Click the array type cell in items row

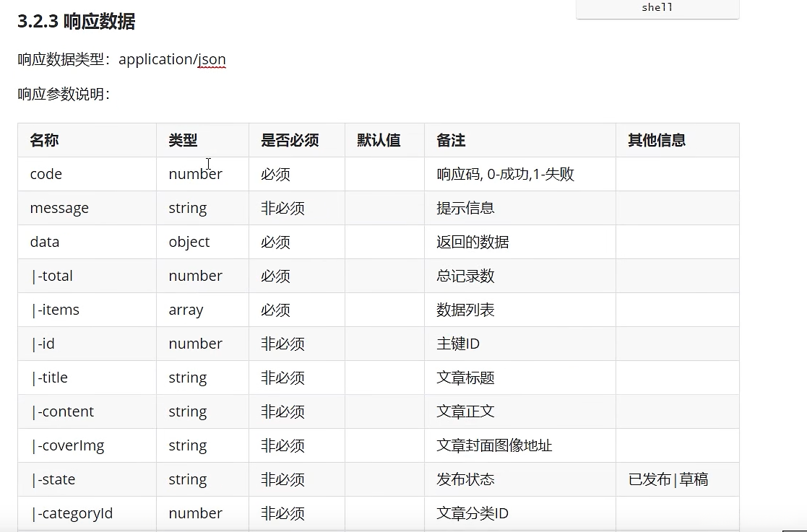(203, 310)
